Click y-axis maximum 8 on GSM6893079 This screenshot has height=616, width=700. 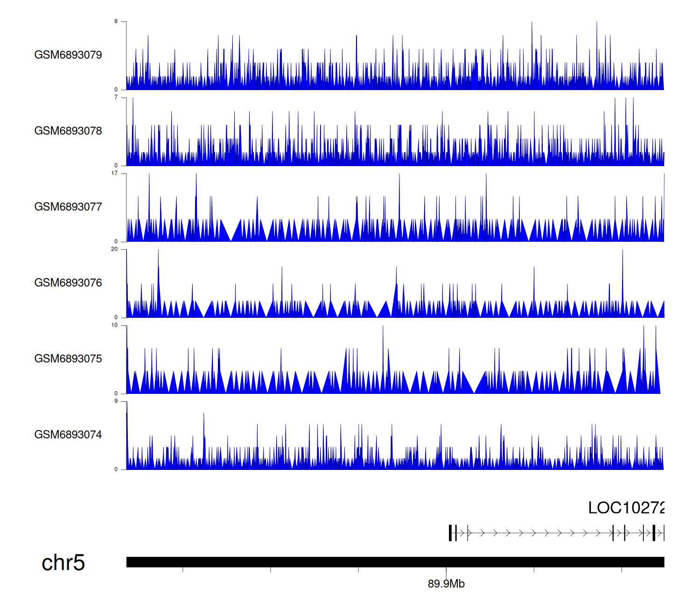click(x=116, y=21)
